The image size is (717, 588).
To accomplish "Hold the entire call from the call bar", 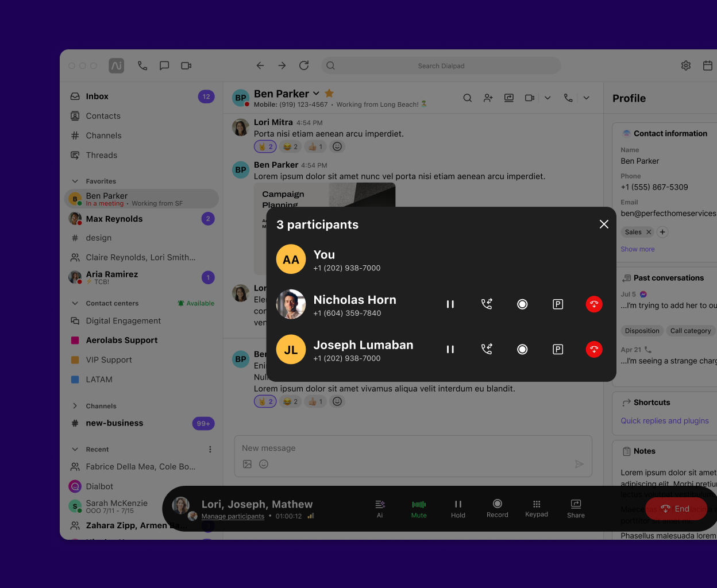I will 458,509.
